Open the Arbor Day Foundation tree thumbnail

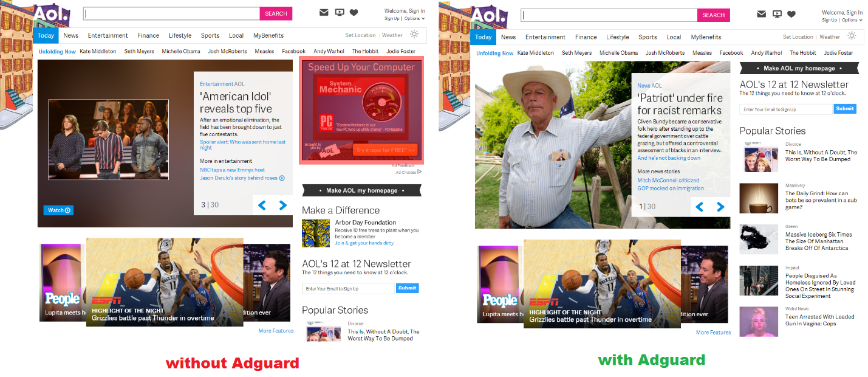(x=316, y=233)
